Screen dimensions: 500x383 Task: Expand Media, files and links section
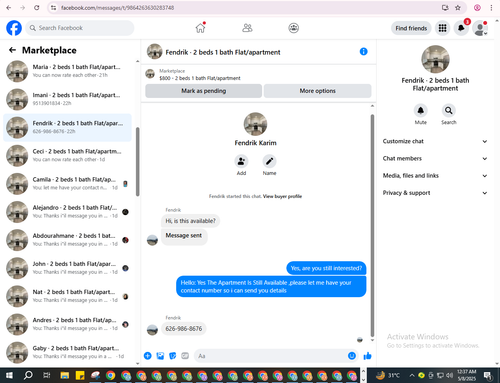coord(435,176)
